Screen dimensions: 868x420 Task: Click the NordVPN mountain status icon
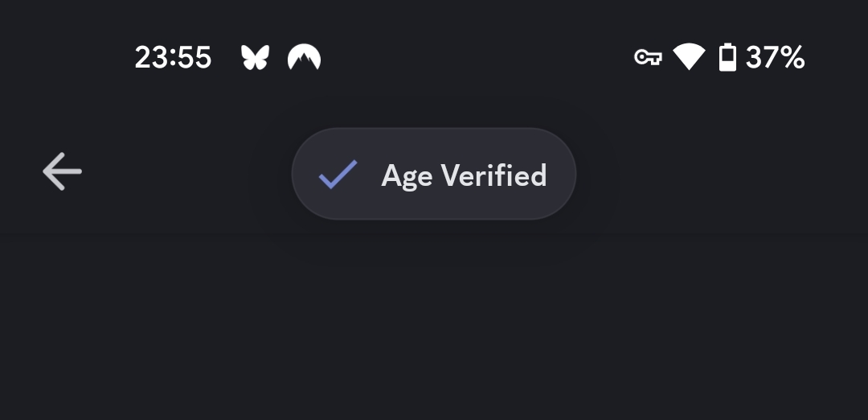pos(304,57)
